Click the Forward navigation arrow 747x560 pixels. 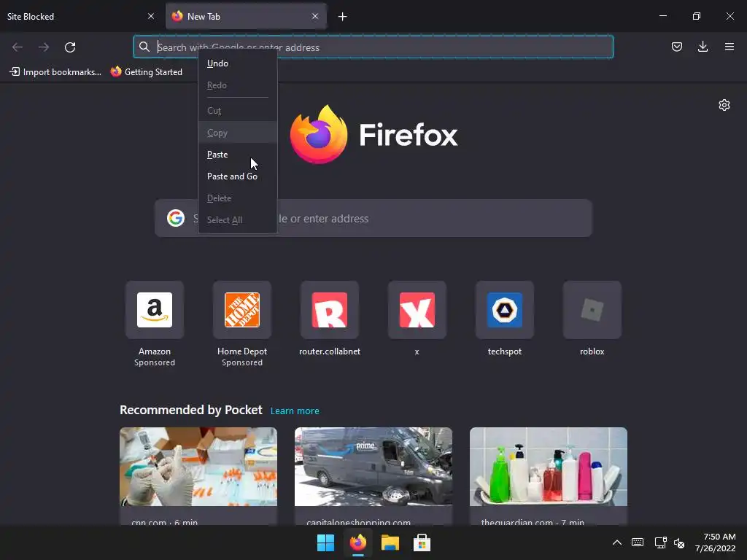(44, 47)
